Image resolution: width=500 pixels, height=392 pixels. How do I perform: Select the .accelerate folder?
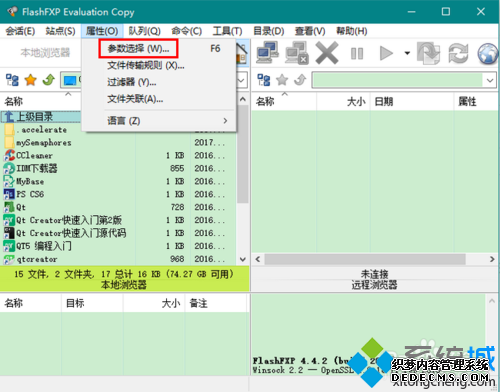click(42, 130)
